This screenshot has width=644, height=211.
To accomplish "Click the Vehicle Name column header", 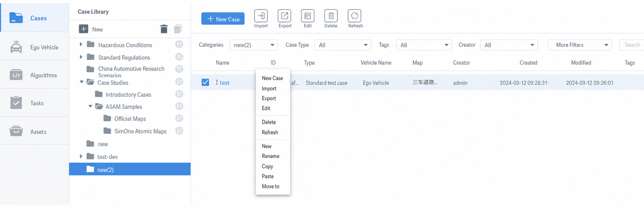I will coord(376,63).
